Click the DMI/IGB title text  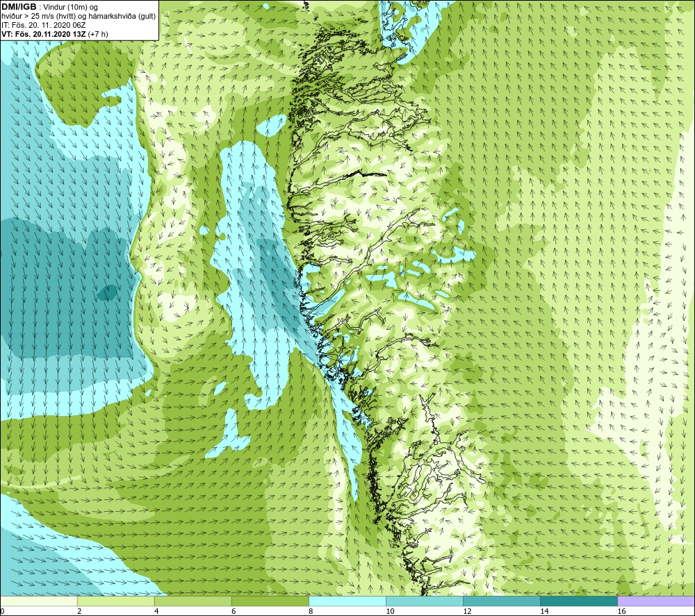[x=19, y=7]
